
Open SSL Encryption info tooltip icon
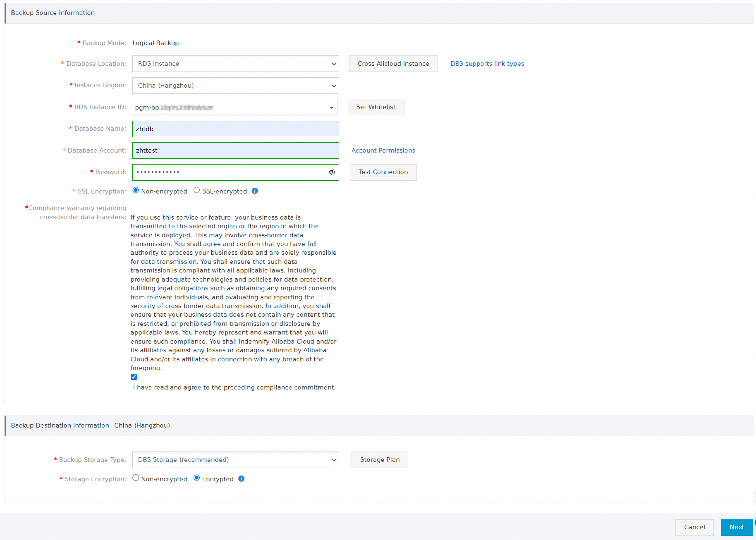pos(255,191)
